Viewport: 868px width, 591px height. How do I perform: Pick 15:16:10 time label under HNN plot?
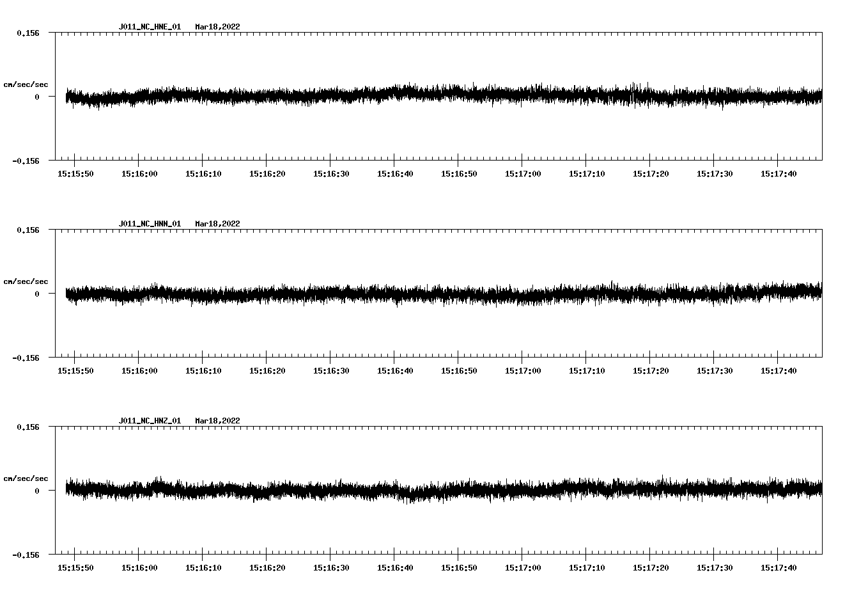203,371
